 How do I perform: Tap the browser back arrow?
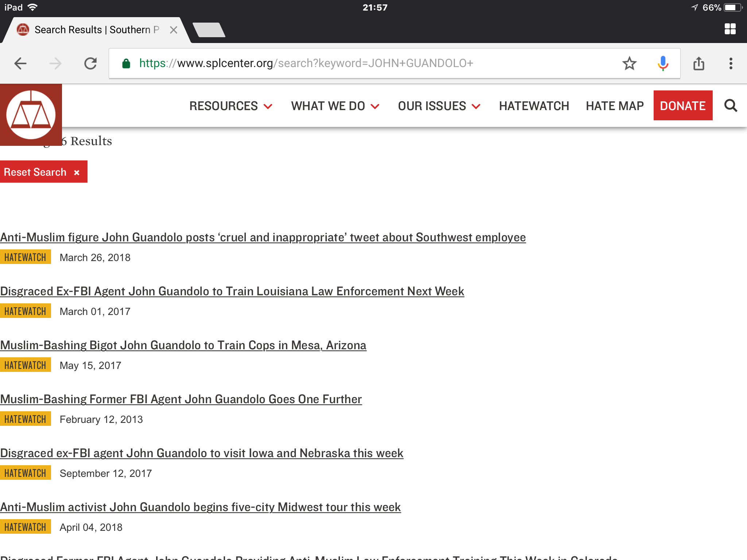click(x=20, y=63)
